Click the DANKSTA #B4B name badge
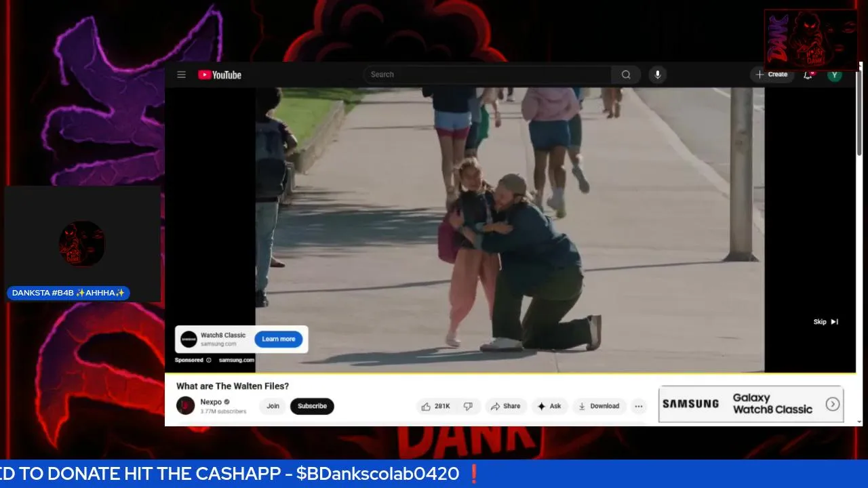Viewport: 868px width, 488px height. point(68,293)
